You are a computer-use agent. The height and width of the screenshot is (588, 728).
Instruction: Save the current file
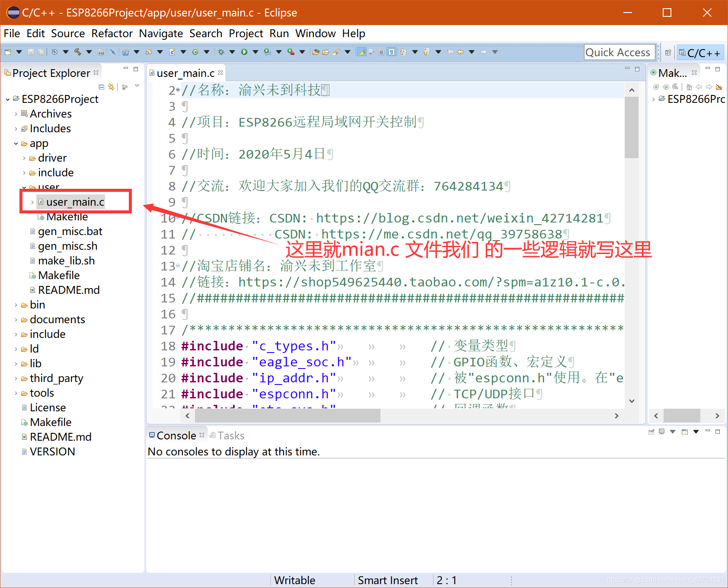[x=31, y=52]
